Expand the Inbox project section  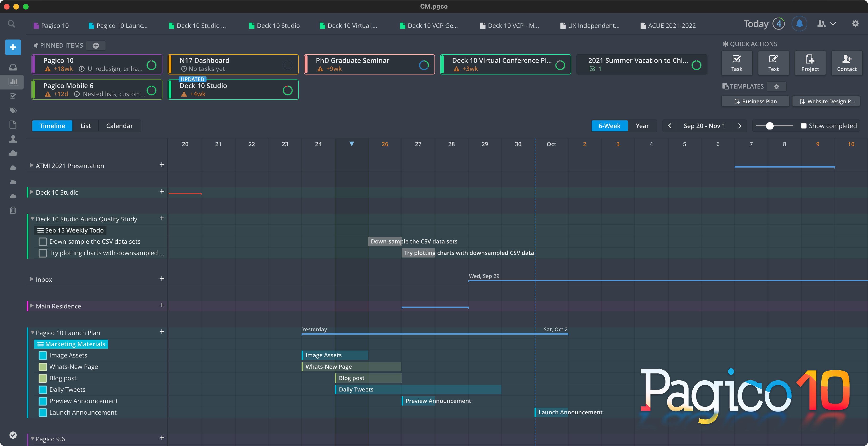point(31,279)
